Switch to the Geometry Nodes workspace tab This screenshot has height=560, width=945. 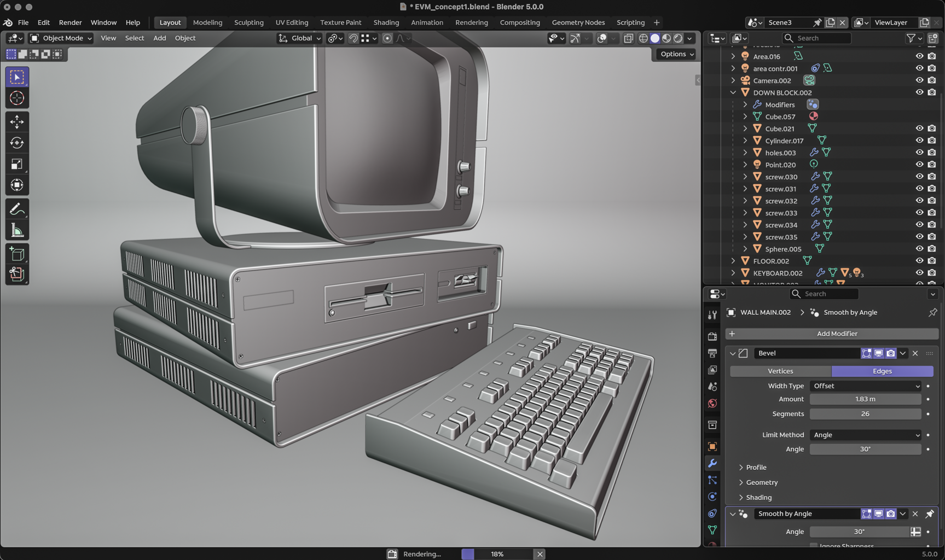[578, 22]
